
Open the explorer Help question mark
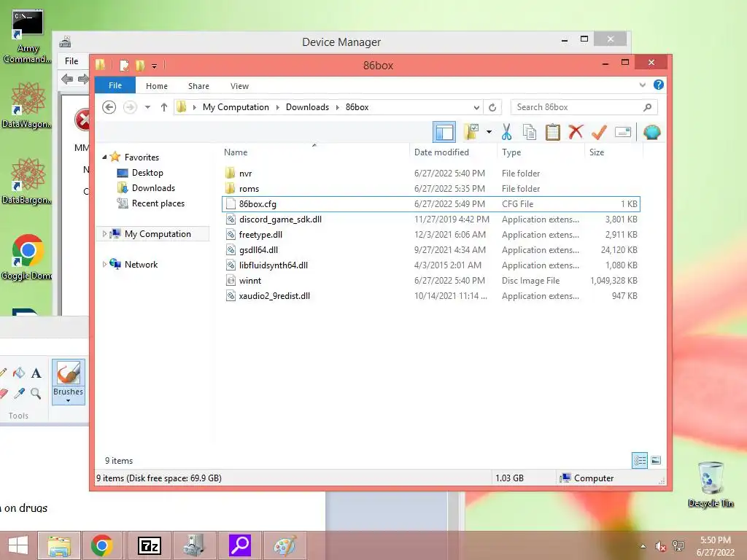[659, 85]
